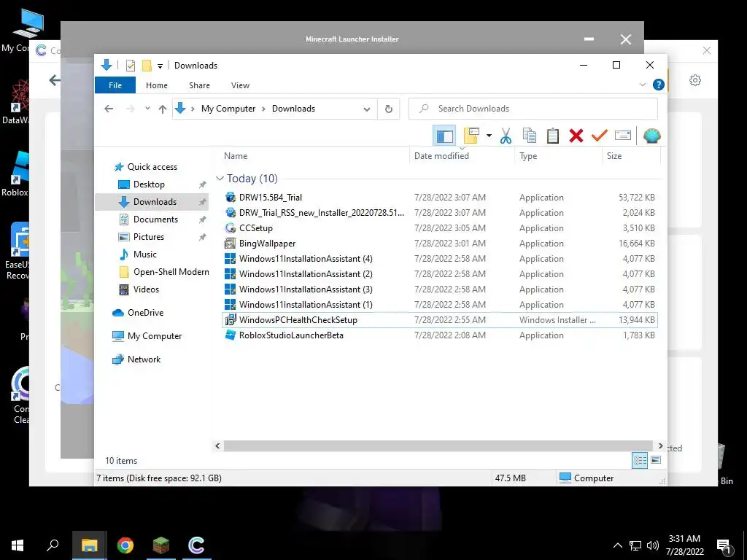Open the View ribbon tab

tap(240, 85)
